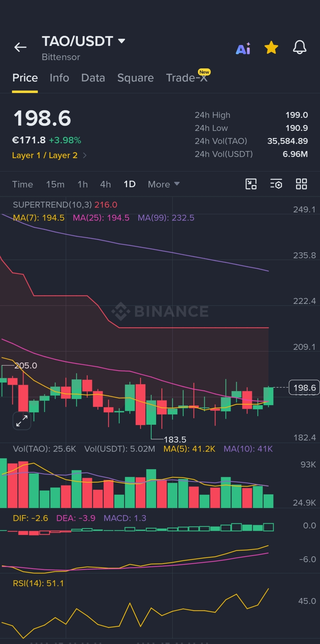The width and height of the screenshot is (320, 644).
Task: Tap the Vol(USDT): 5.02M label
Action: pyautogui.click(x=120, y=449)
